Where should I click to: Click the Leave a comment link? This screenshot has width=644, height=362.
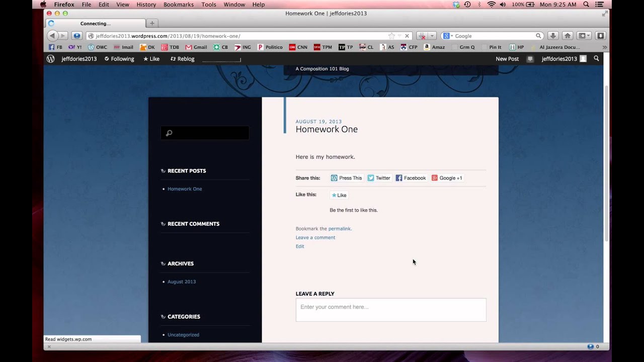click(315, 237)
